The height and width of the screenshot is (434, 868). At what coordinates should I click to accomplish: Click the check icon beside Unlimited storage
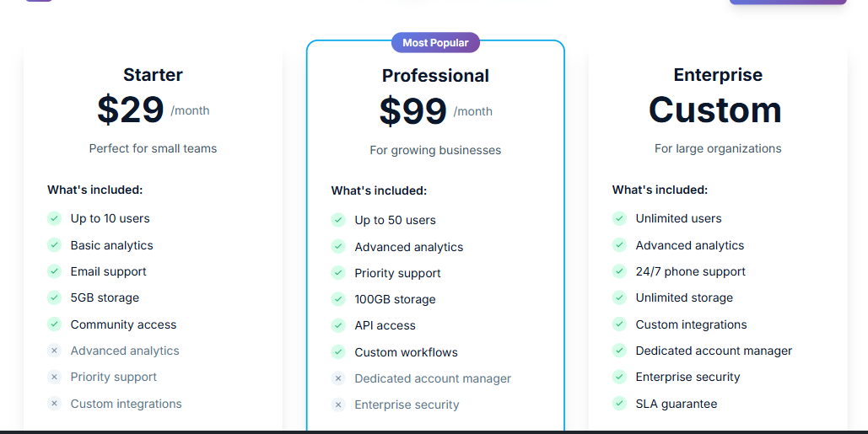click(619, 297)
